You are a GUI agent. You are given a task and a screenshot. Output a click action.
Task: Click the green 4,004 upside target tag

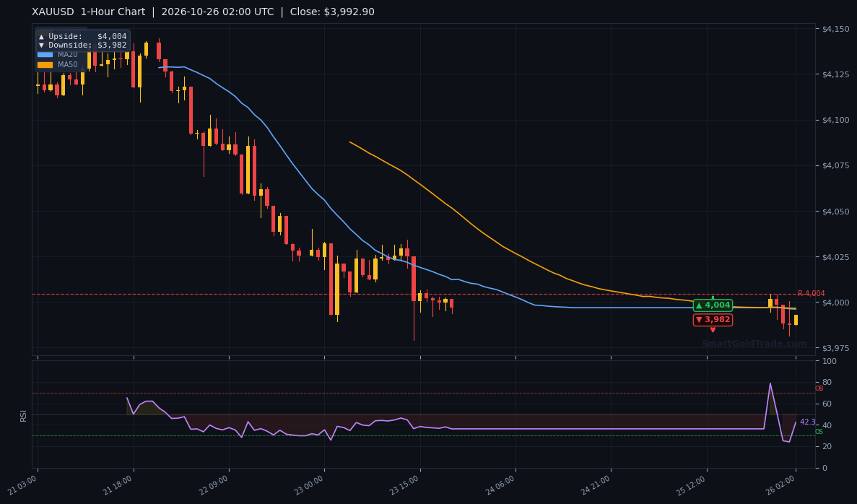713,305
